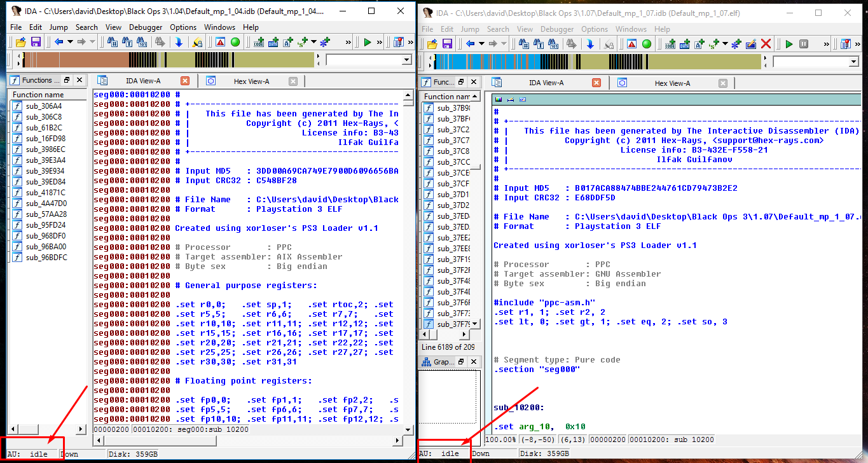
Task: Click red X delete icon in right window
Action: pyautogui.click(x=766, y=44)
